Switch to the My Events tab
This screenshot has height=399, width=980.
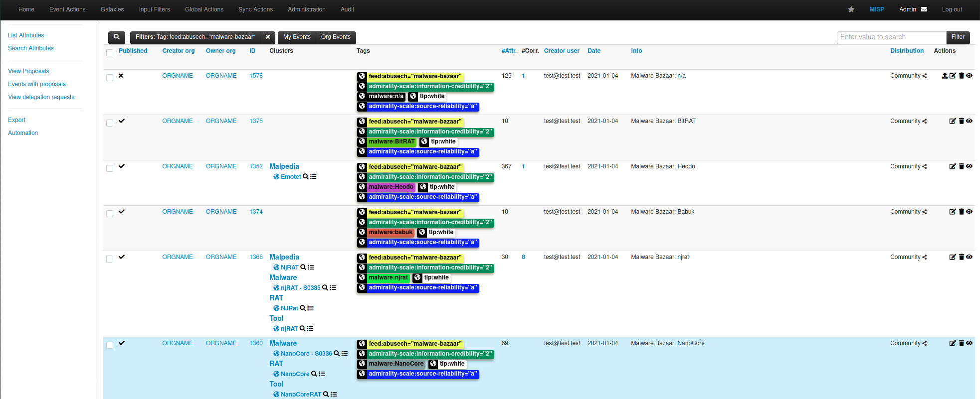[x=297, y=37]
